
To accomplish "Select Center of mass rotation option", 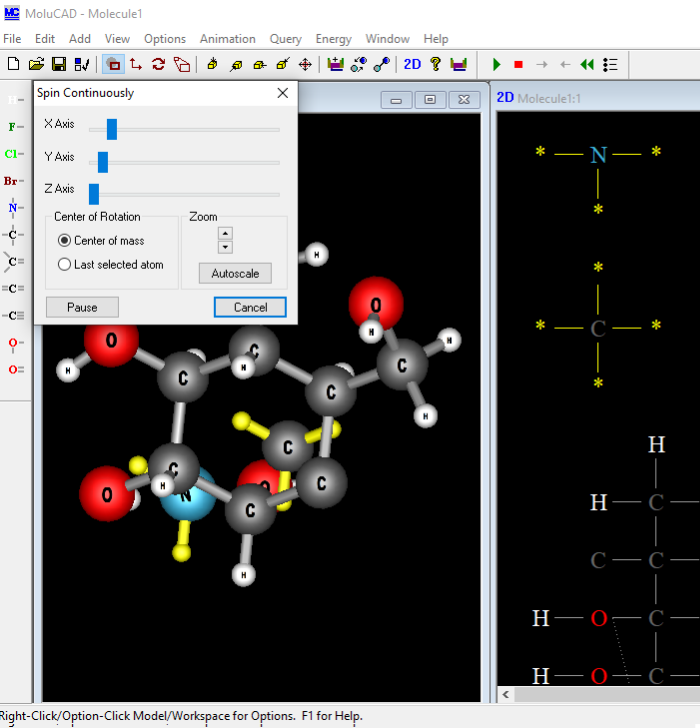I will coord(65,241).
